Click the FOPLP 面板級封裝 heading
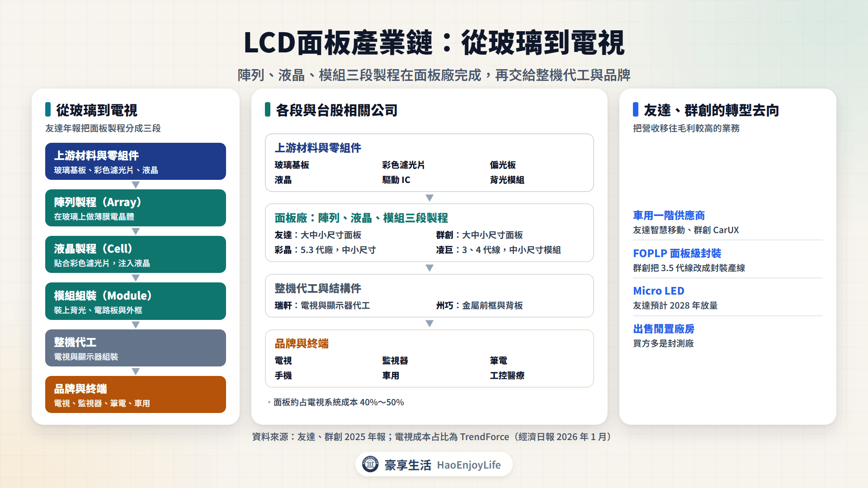This screenshot has height=488, width=868. coord(677,253)
